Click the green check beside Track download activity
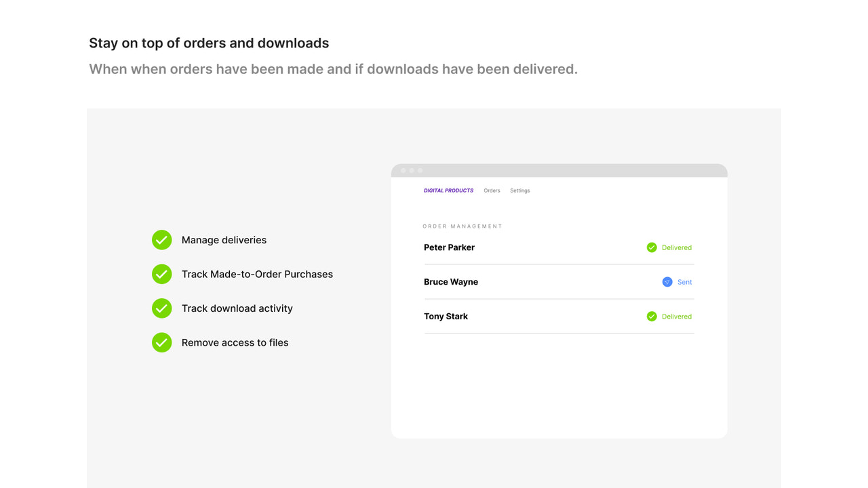 coord(161,308)
